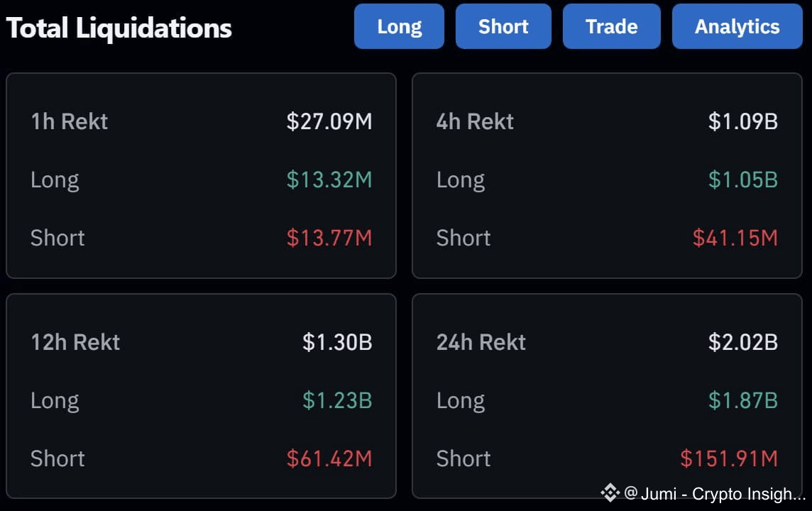812x511 pixels.
Task: Open the Jumi - Crypto Insight author link
Action: click(x=715, y=493)
